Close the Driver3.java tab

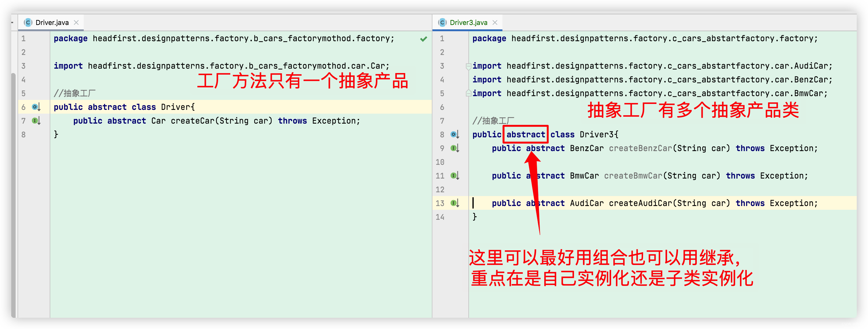495,22
